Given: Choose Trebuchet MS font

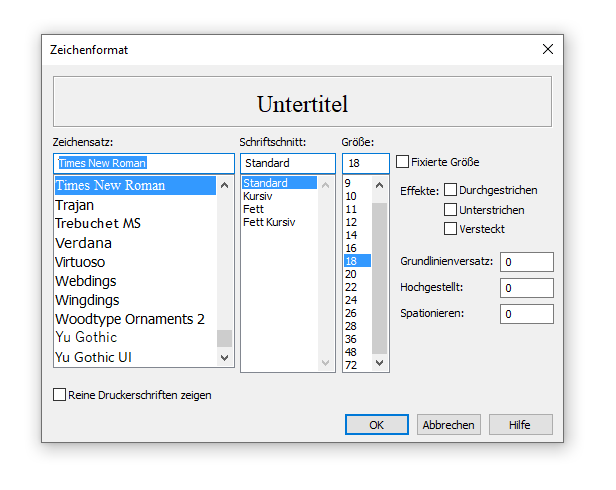Looking at the screenshot, I should [98, 224].
